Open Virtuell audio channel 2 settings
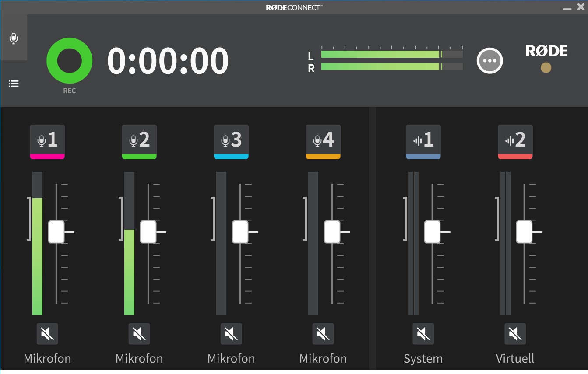588x374 pixels. tap(515, 141)
